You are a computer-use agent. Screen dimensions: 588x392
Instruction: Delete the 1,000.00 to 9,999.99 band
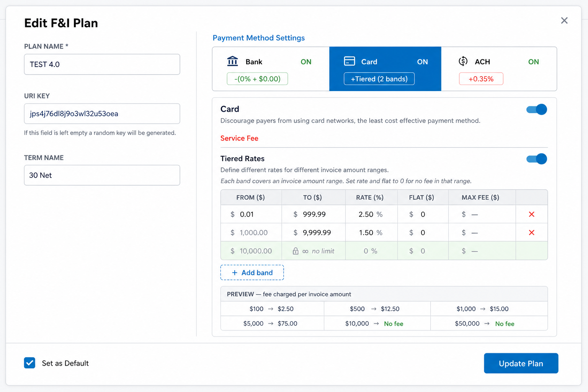531,233
